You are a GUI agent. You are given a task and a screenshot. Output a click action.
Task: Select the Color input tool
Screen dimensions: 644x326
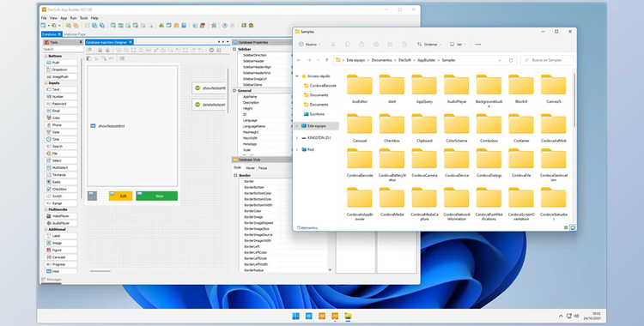[61, 118]
